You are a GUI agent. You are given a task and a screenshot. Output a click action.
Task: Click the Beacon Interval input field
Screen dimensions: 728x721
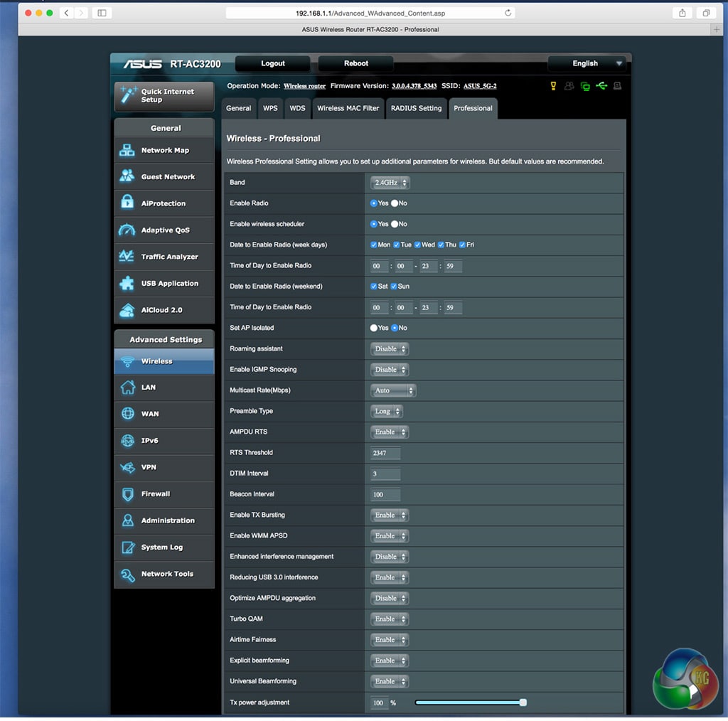point(385,495)
